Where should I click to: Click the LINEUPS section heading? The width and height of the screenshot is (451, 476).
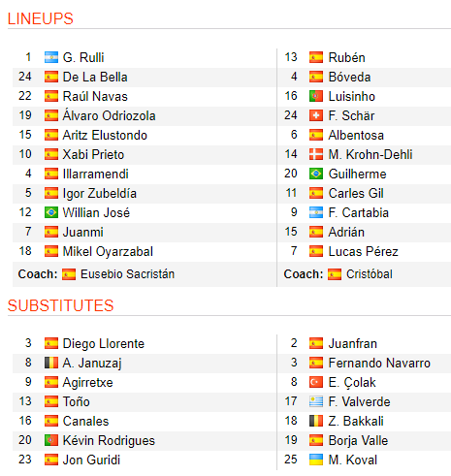click(x=41, y=18)
